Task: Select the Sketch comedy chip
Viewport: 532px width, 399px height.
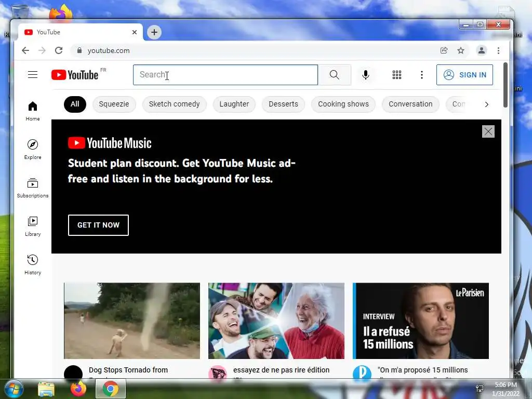Action: (175, 104)
